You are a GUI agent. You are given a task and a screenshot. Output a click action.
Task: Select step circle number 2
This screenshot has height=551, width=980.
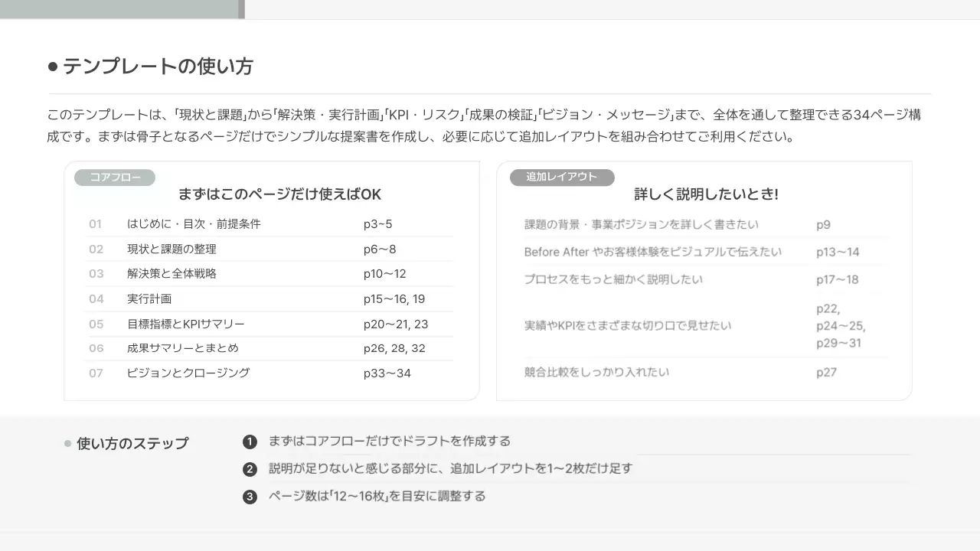pos(250,468)
